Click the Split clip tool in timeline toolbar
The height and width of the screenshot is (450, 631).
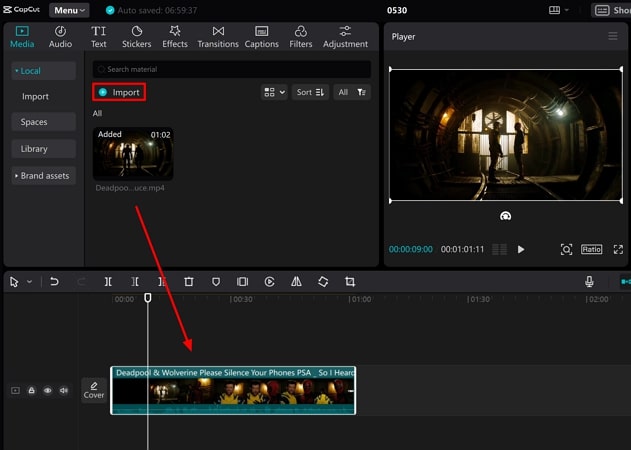pyautogui.click(x=108, y=282)
